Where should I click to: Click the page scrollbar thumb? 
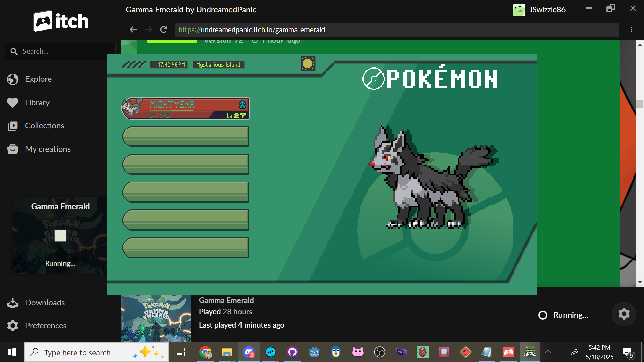(x=640, y=104)
